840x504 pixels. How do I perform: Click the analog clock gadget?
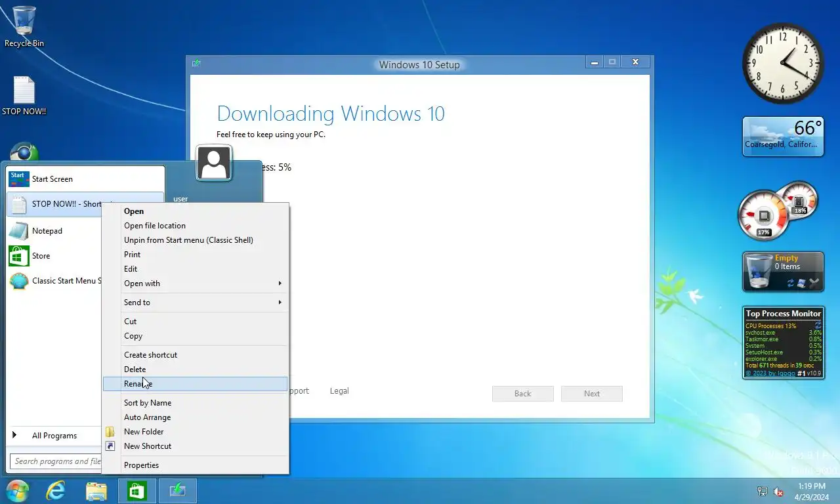(x=783, y=64)
